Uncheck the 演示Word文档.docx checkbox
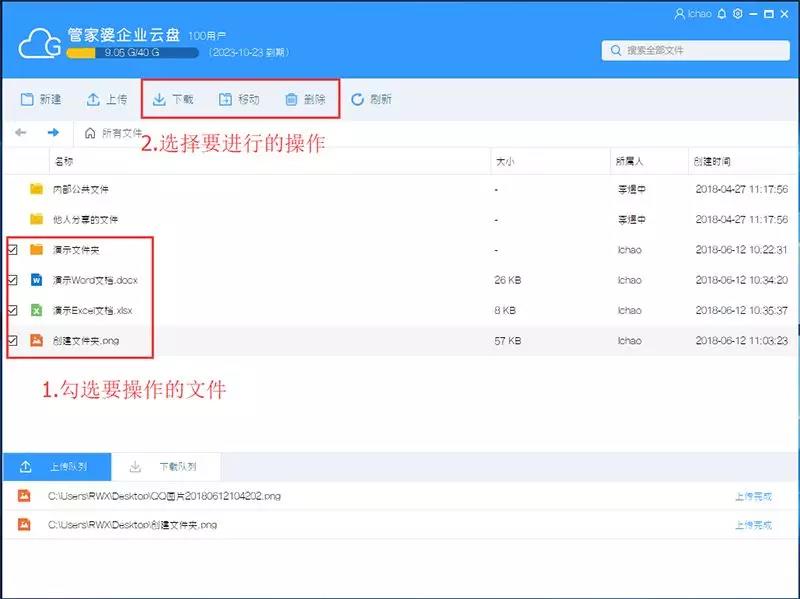 pyautogui.click(x=13, y=280)
